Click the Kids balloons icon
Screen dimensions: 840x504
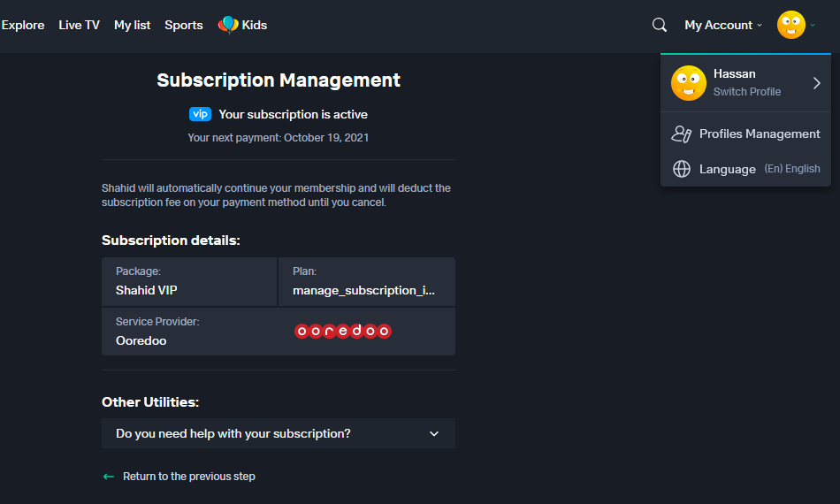[227, 25]
